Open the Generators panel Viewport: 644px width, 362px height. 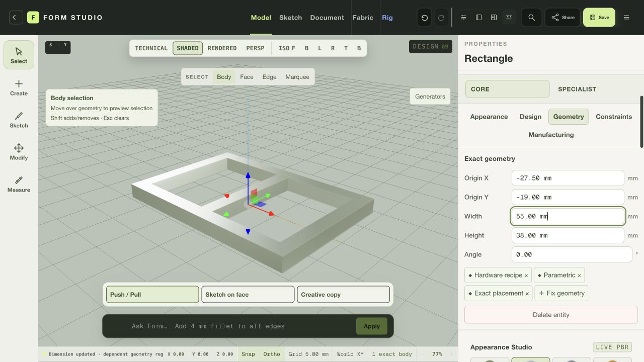click(430, 97)
